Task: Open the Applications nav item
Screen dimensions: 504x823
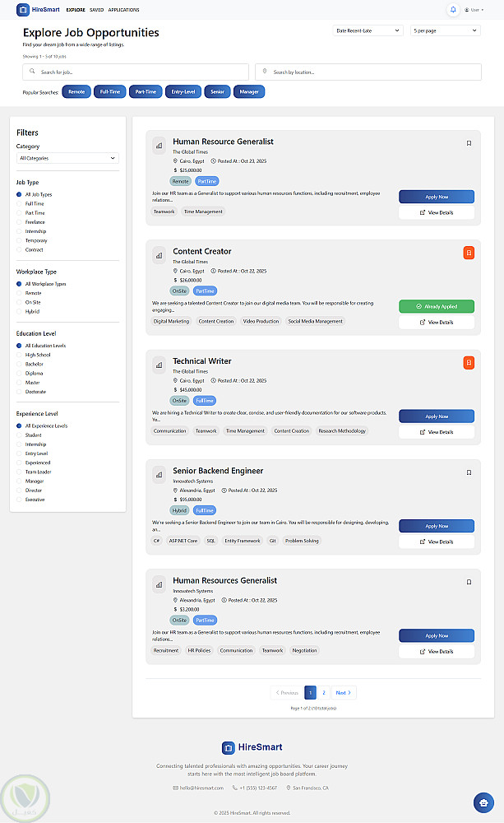Action: (x=123, y=10)
